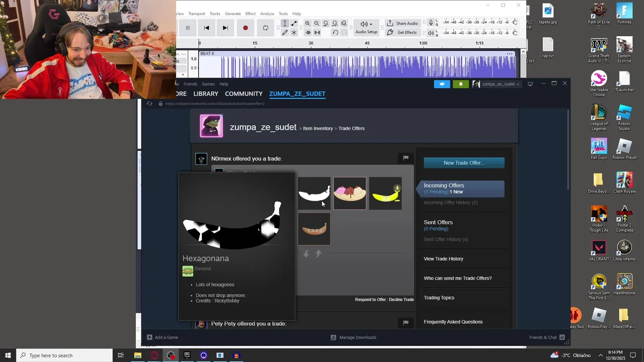This screenshot has width=644, height=362.
Task: Click the green Steam notifications bell
Action: coord(461,84)
